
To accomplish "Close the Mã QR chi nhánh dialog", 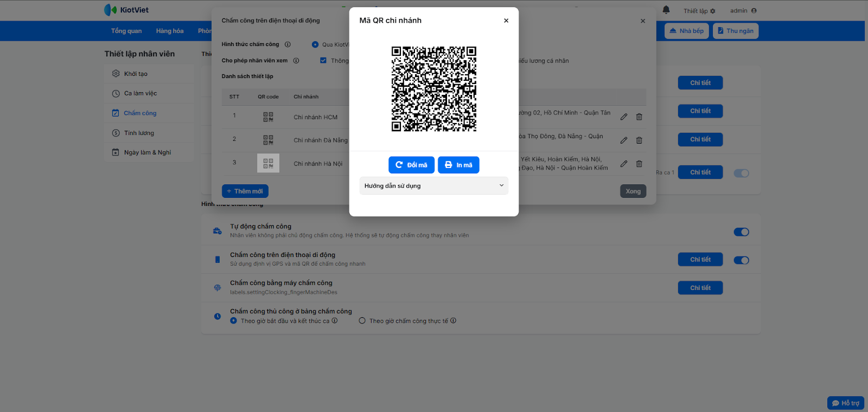I will coord(506,21).
